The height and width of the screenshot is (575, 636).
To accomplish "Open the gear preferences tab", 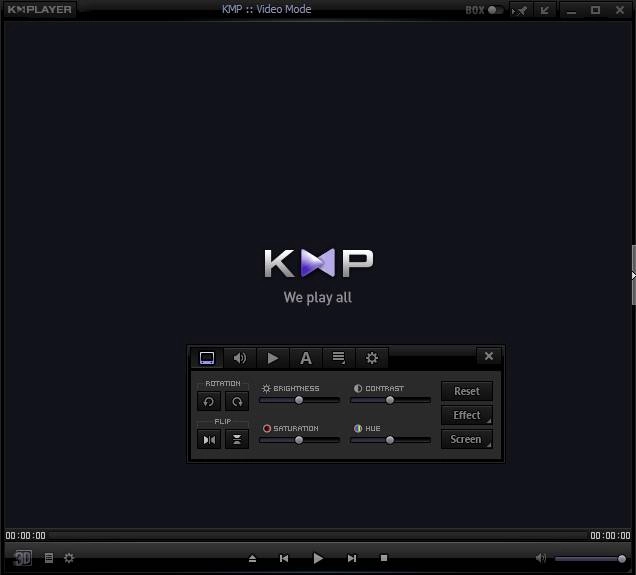I will tap(372, 358).
